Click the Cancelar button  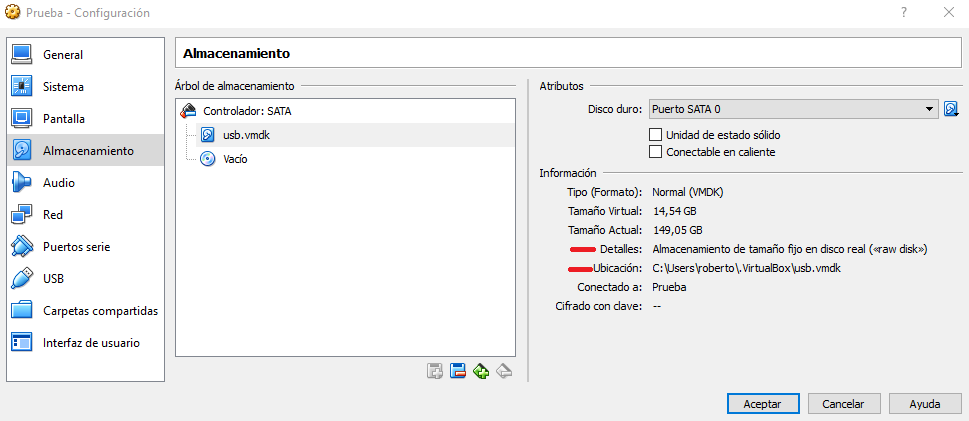coord(843,404)
